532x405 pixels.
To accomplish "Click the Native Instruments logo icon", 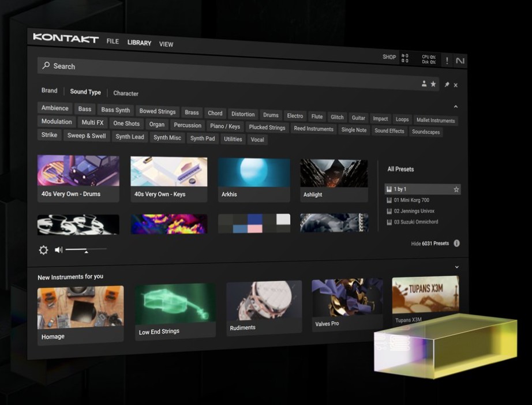I will tap(460, 61).
